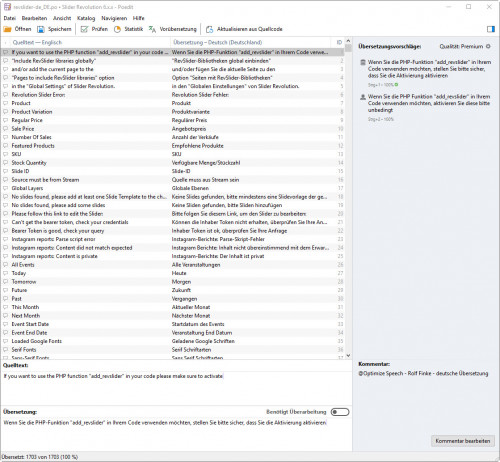Toggle sidebar panel icon at top right
The height and width of the screenshot is (462, 500).
[491, 29]
